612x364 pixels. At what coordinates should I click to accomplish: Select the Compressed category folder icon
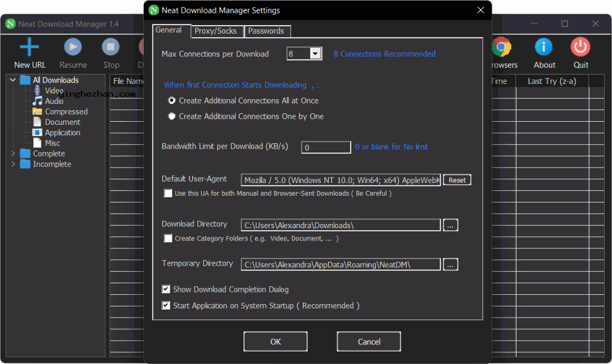coord(37,111)
